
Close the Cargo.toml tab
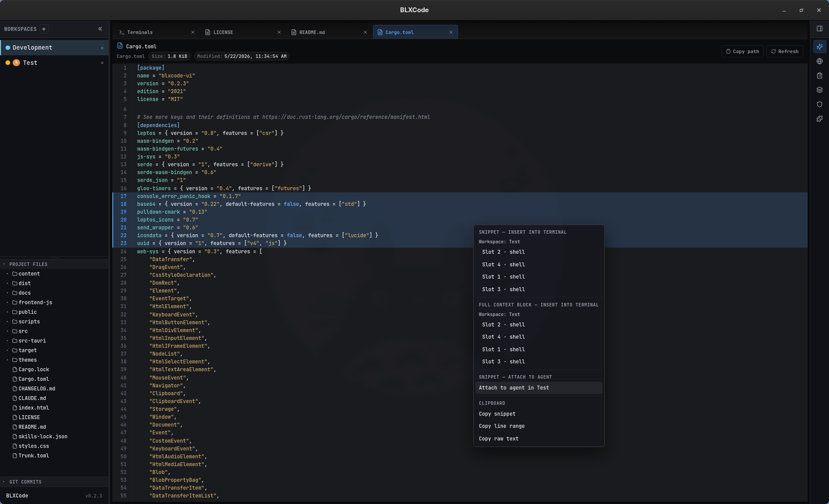pyautogui.click(x=451, y=32)
